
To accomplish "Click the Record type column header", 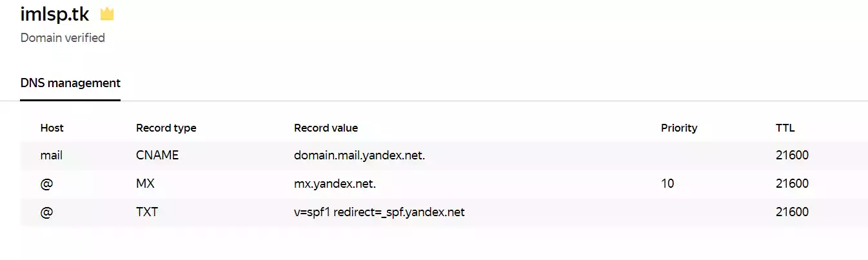I will tap(166, 128).
